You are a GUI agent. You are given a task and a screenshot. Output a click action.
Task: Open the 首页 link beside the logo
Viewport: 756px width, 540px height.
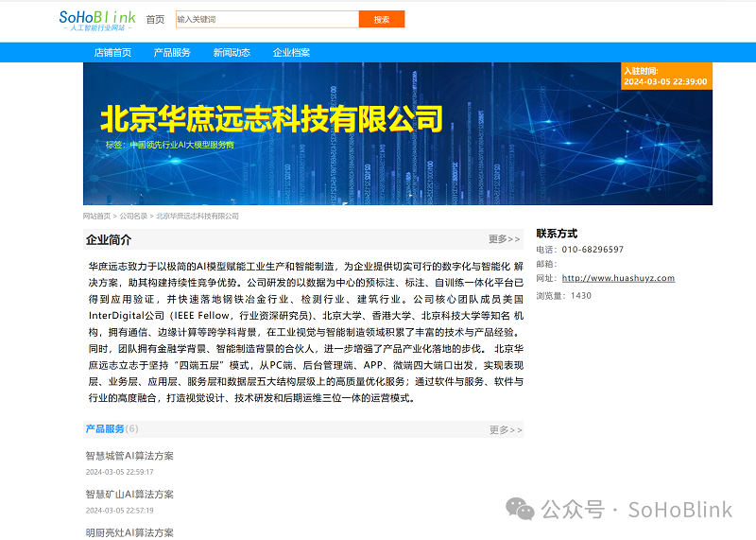pos(155,19)
